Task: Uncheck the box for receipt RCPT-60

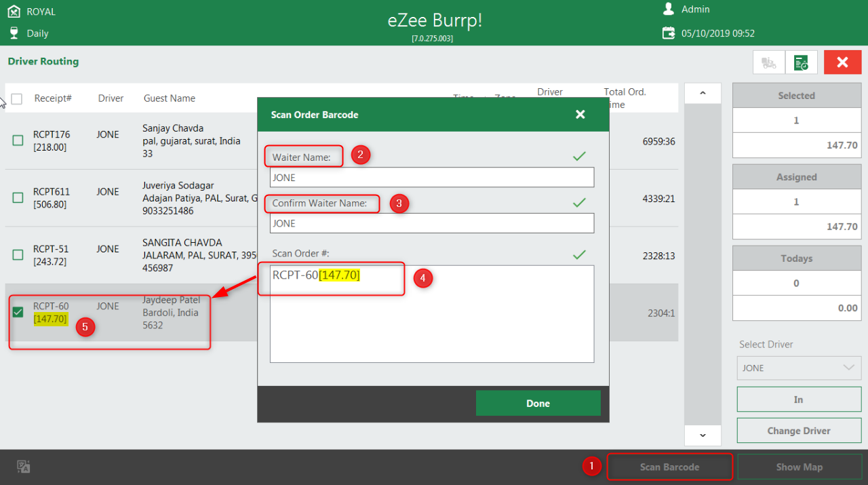Action: click(18, 312)
